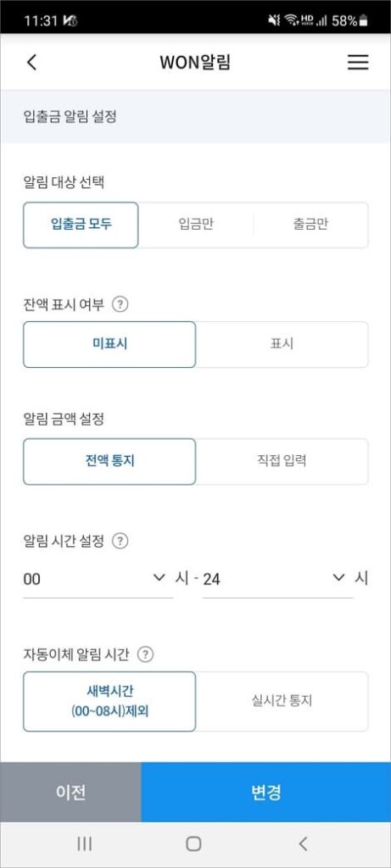Tap the 이전 button
Screen dimensions: 391x868
point(71,793)
